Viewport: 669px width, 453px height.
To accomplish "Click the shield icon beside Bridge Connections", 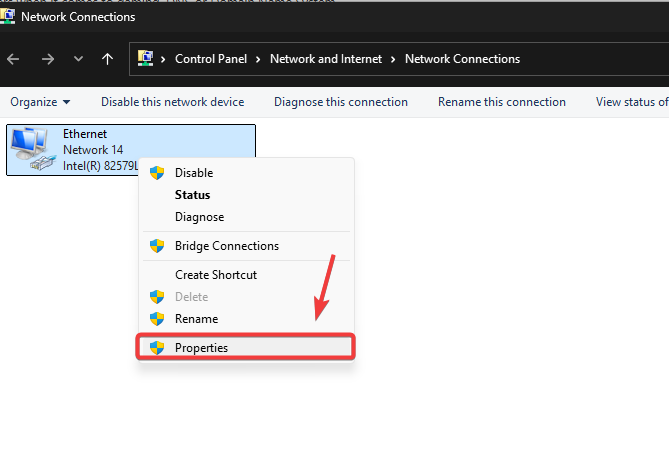I will [157, 246].
